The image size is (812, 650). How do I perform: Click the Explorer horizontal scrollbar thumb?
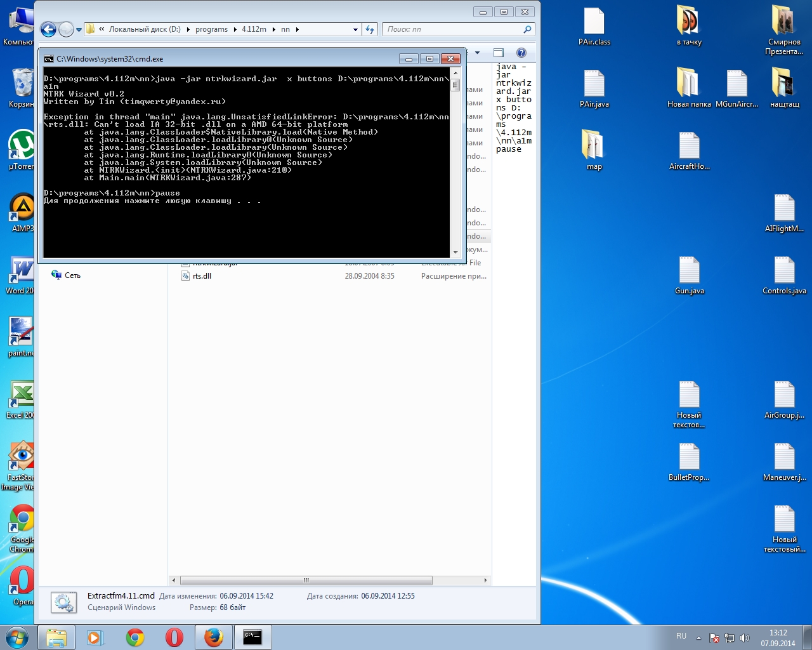tap(306, 580)
